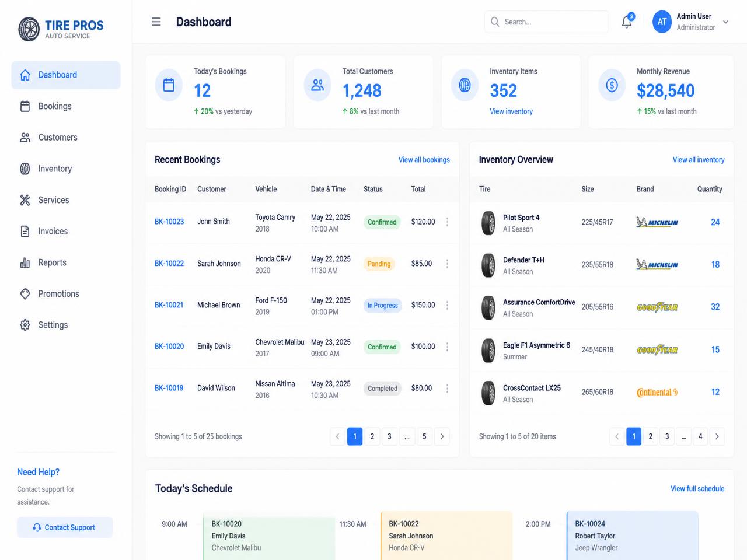Click the View all bookings link
The image size is (747, 560).
424,160
